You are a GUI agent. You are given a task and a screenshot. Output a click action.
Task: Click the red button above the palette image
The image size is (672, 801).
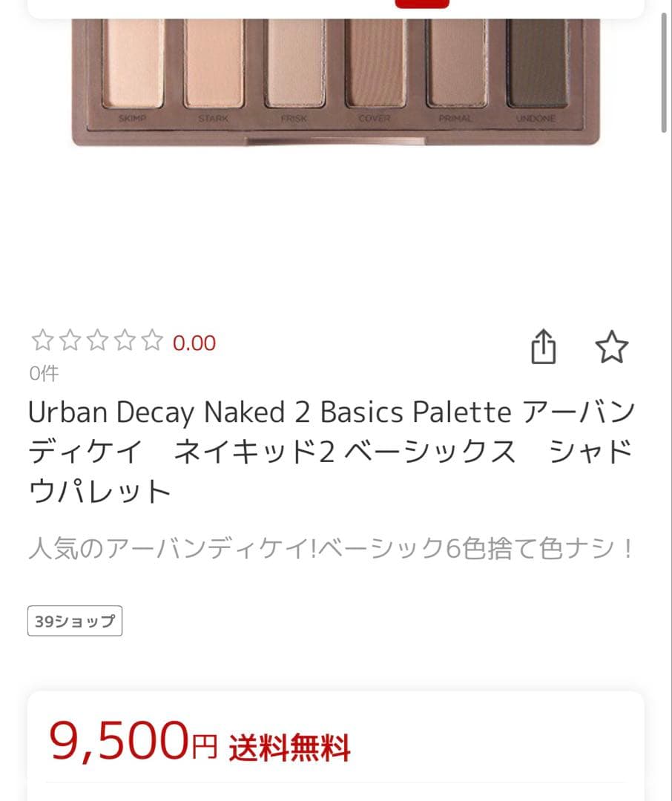pyautogui.click(x=421, y=3)
